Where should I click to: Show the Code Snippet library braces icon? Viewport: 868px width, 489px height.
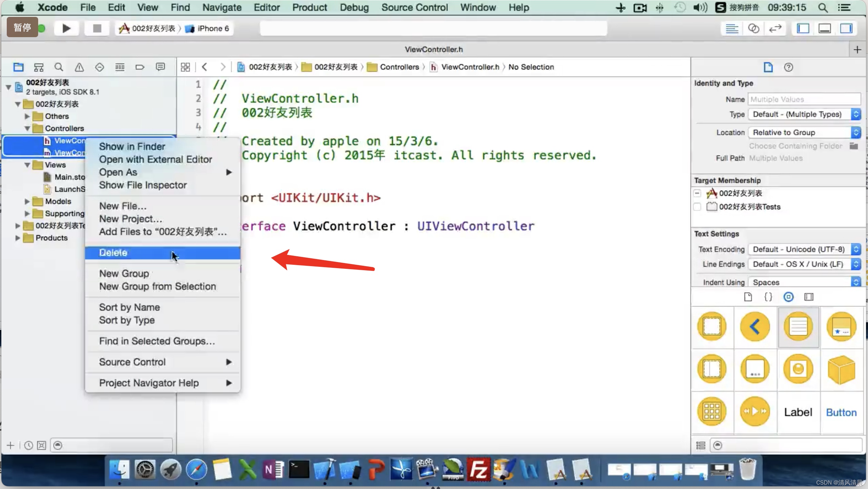(x=768, y=297)
